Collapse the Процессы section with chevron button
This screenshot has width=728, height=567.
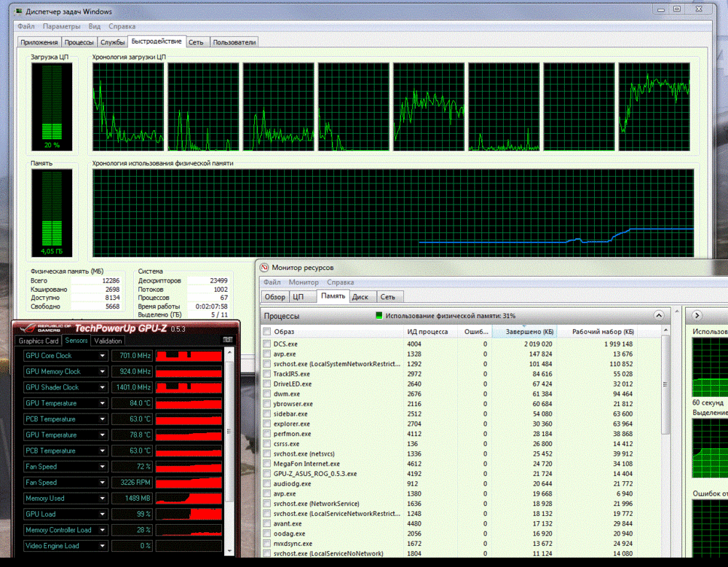tap(658, 316)
